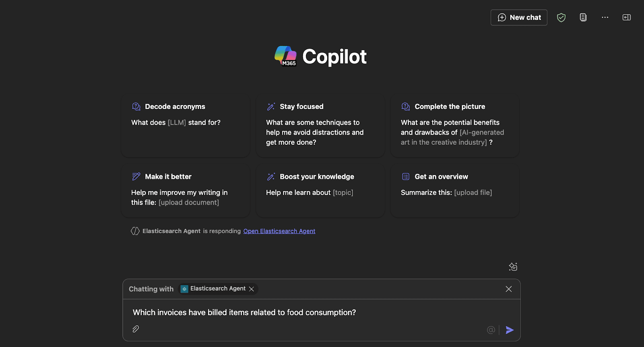The image size is (644, 347).
Task: Close the Chatting with bar
Action: pyautogui.click(x=509, y=289)
